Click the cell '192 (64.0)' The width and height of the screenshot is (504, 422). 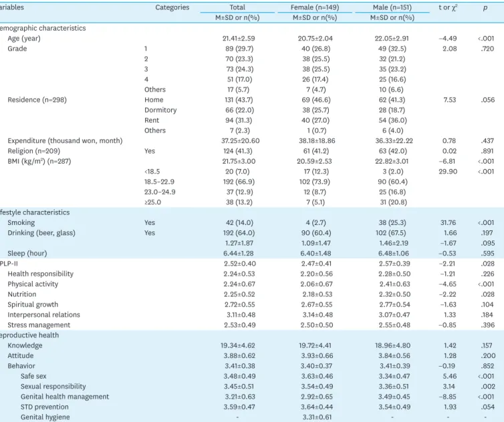(x=239, y=233)
